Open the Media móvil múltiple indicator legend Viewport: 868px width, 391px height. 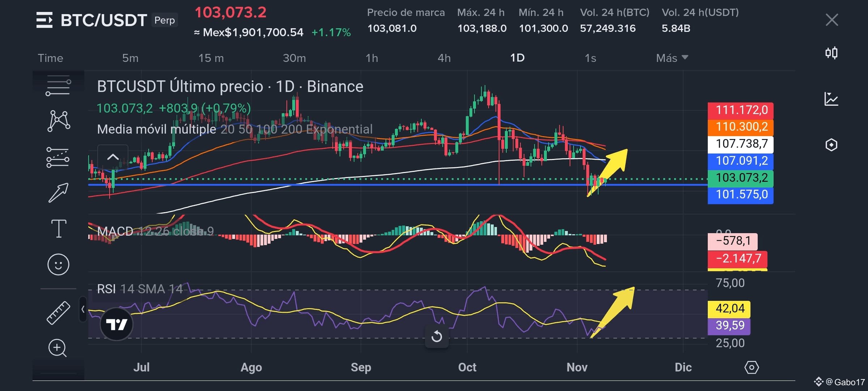coord(235,129)
